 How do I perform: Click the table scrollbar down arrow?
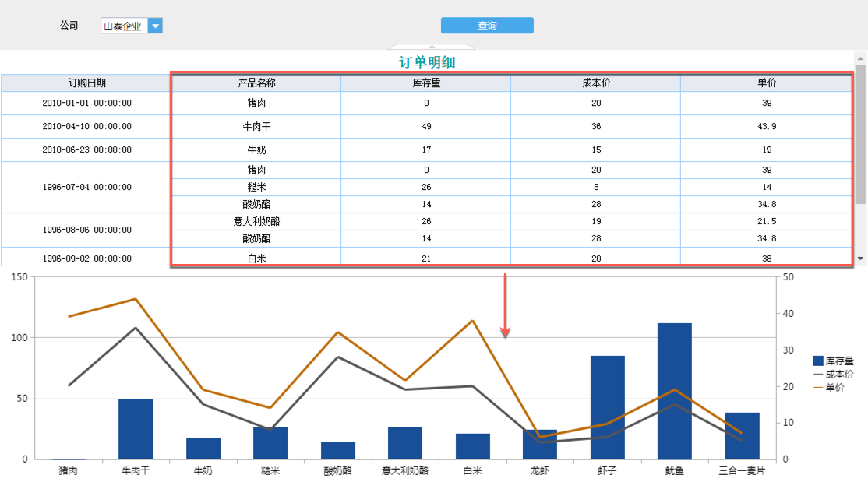[x=860, y=258]
